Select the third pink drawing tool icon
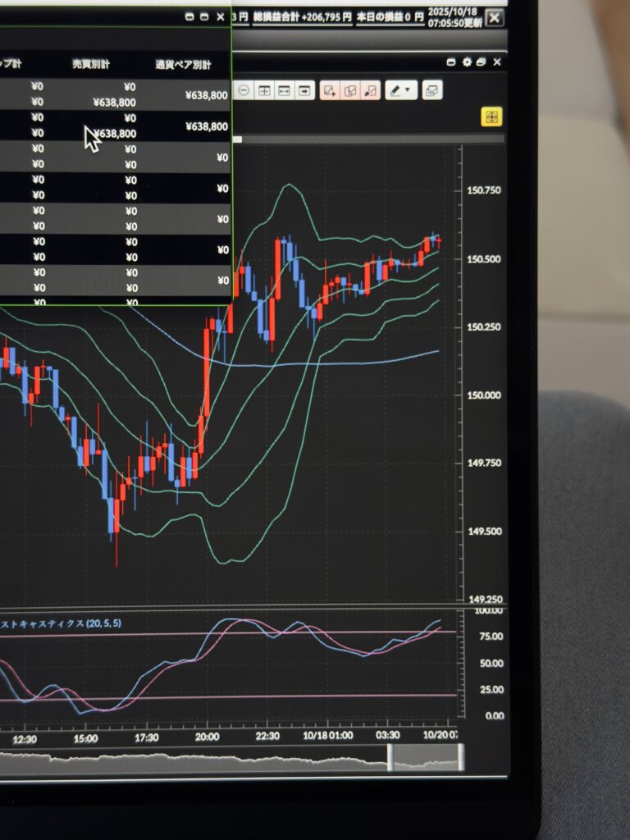This screenshot has width=630, height=840. coord(371,90)
